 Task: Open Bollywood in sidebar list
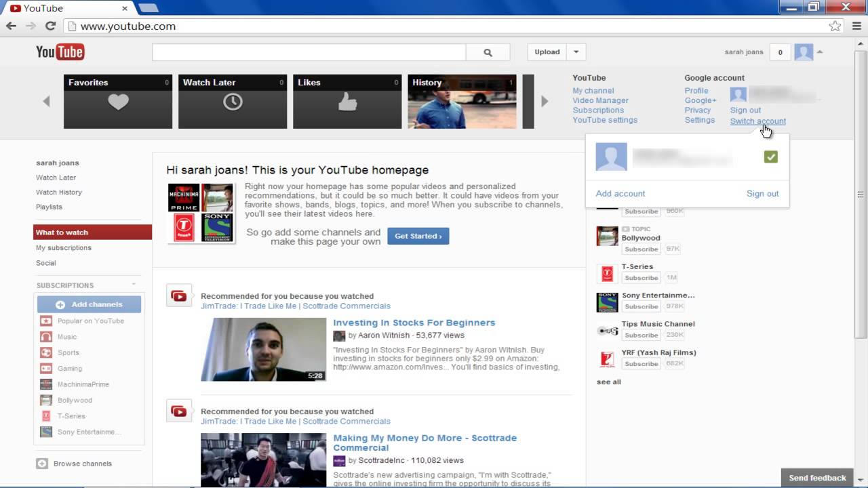click(x=75, y=401)
